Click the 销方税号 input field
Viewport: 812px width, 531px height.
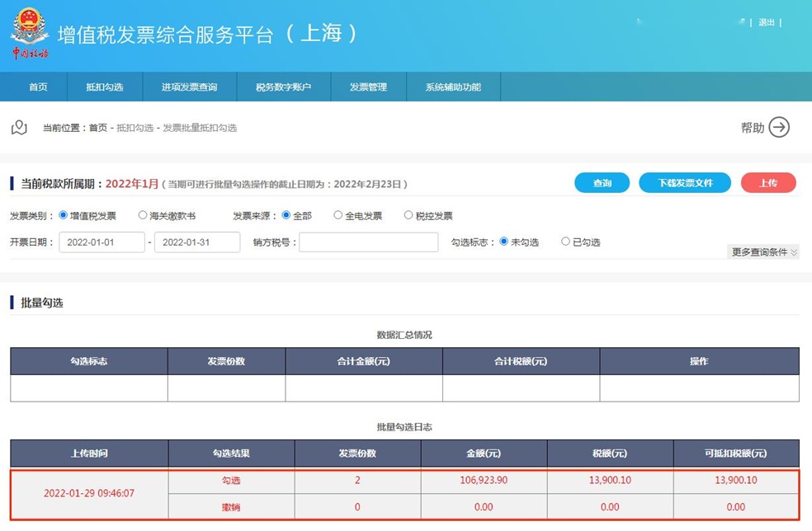[368, 242]
